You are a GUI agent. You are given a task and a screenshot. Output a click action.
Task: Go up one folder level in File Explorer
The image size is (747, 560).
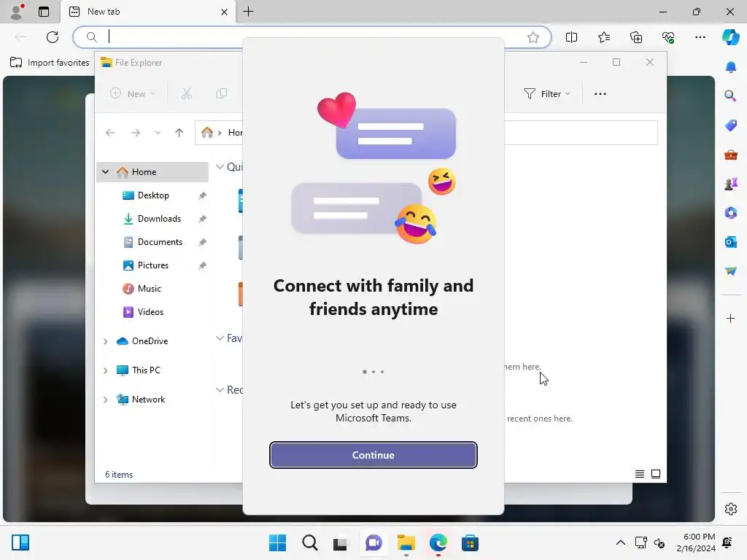[x=179, y=133]
